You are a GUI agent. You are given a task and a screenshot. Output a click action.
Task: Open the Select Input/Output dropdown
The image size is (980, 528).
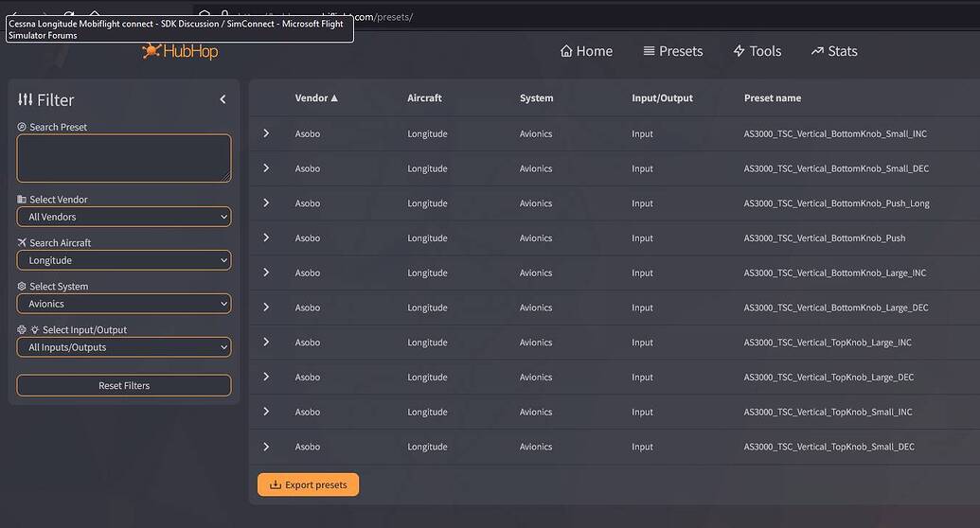124,347
